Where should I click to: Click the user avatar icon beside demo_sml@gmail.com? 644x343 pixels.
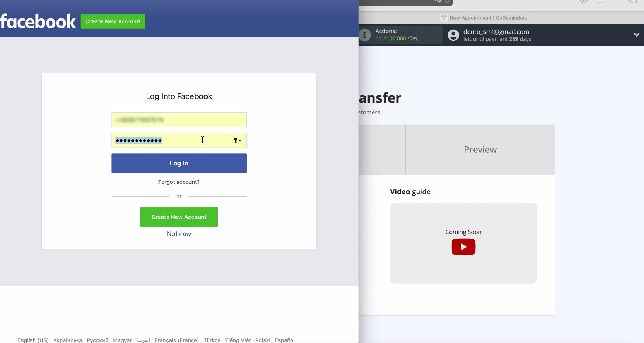point(453,35)
